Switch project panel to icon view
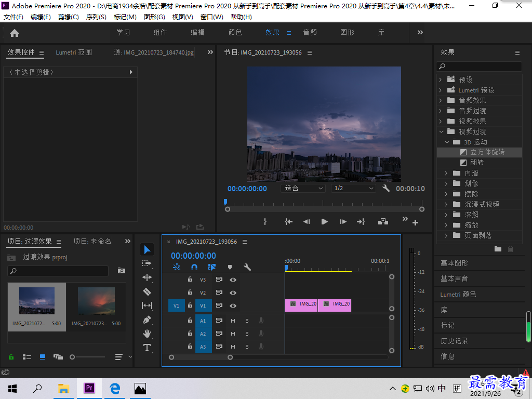The height and width of the screenshot is (399, 532). coord(43,357)
